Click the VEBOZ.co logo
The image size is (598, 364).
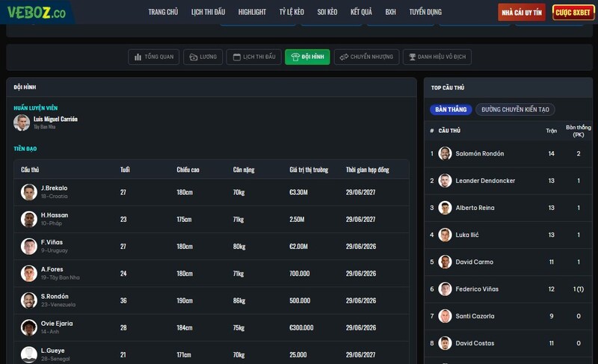(37, 13)
